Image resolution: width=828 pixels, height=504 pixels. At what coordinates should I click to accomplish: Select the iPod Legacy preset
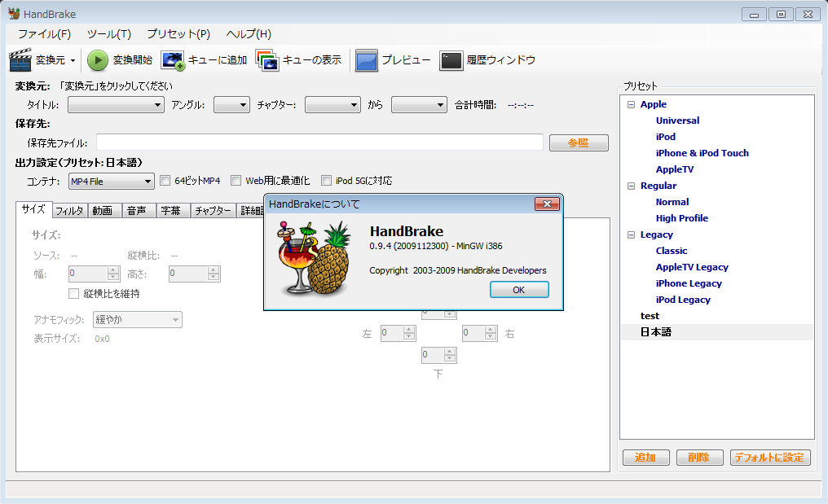683,300
